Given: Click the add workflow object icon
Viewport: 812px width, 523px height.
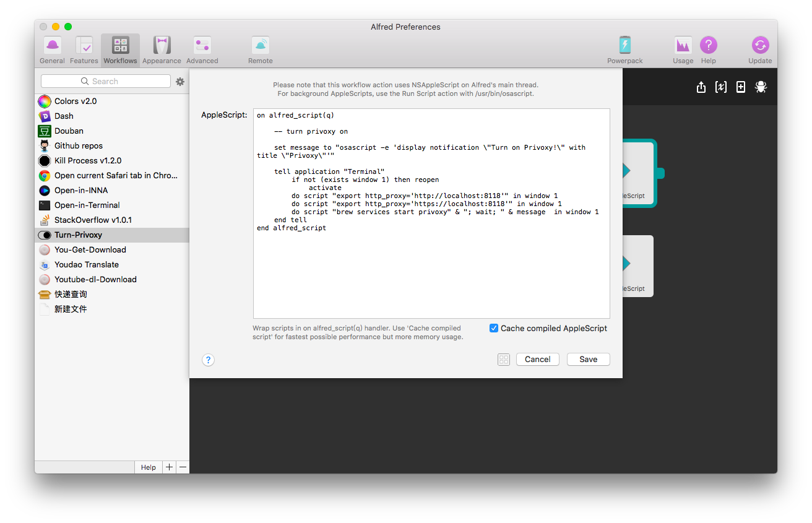Looking at the screenshot, I should pyautogui.click(x=741, y=87).
